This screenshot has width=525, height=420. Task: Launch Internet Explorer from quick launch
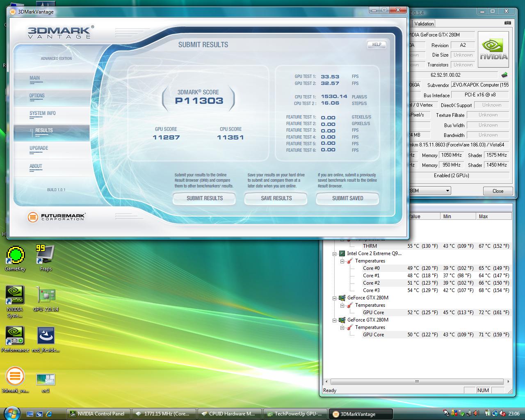tap(49, 414)
